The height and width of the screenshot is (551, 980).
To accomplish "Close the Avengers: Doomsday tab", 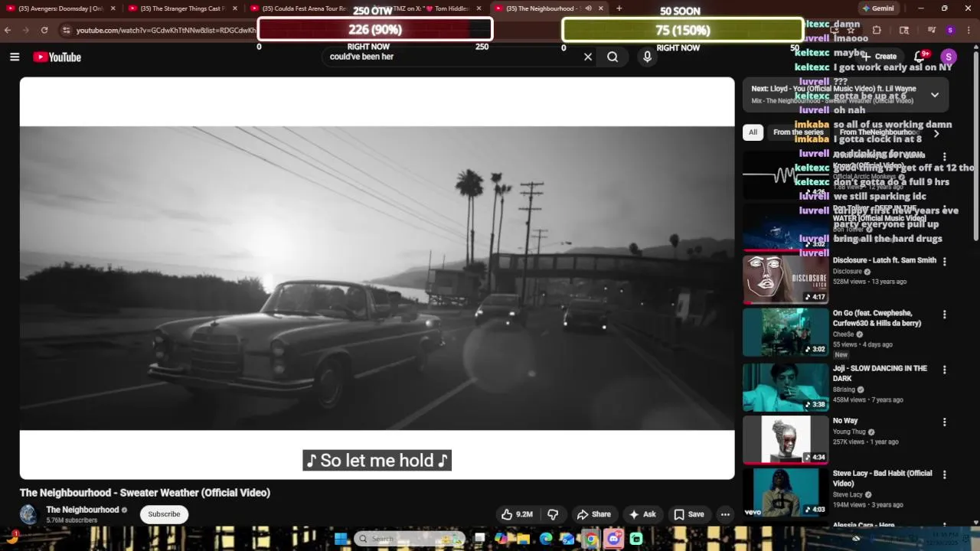I will (113, 8).
